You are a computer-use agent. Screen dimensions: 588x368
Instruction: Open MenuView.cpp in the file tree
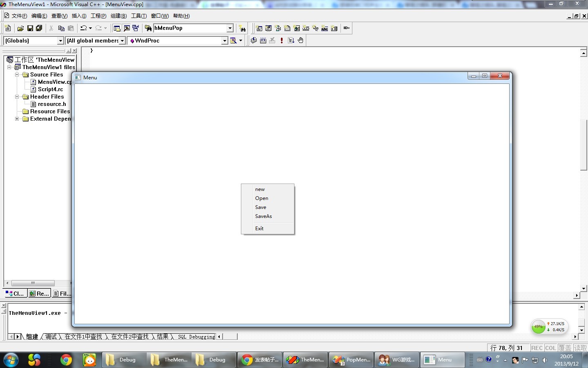coord(54,82)
